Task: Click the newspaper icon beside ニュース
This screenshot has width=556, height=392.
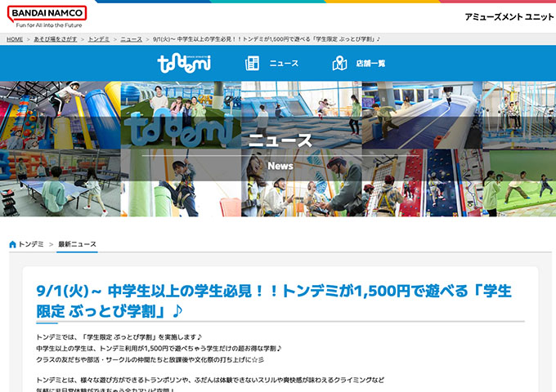Action: (x=252, y=64)
